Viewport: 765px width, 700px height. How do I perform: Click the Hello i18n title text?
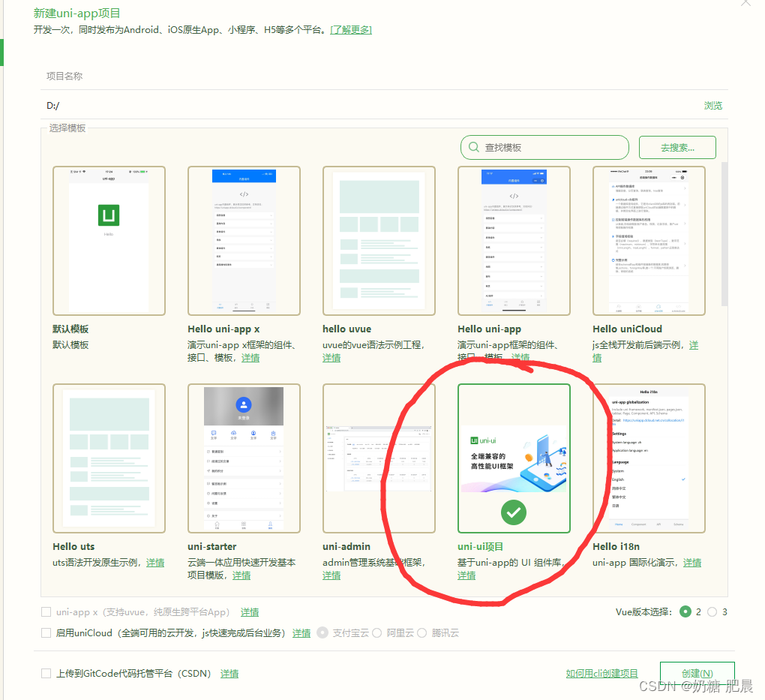click(616, 547)
